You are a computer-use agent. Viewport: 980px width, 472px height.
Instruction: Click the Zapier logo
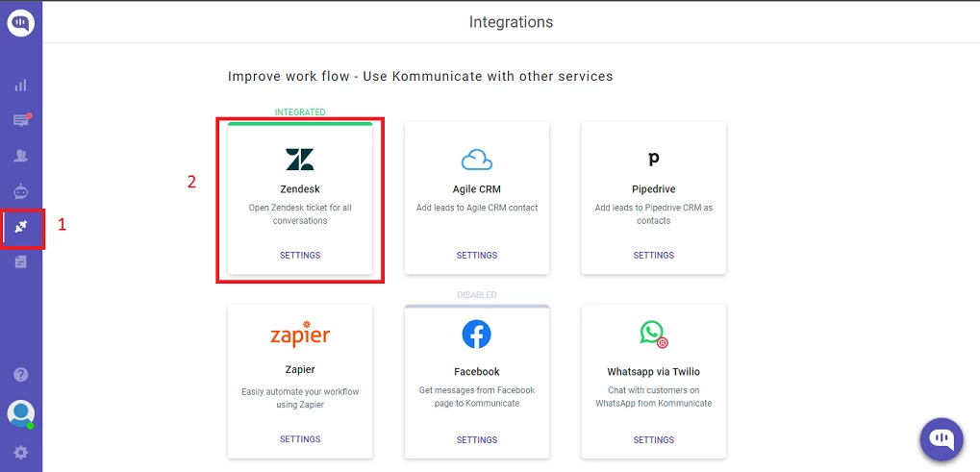pyautogui.click(x=300, y=335)
